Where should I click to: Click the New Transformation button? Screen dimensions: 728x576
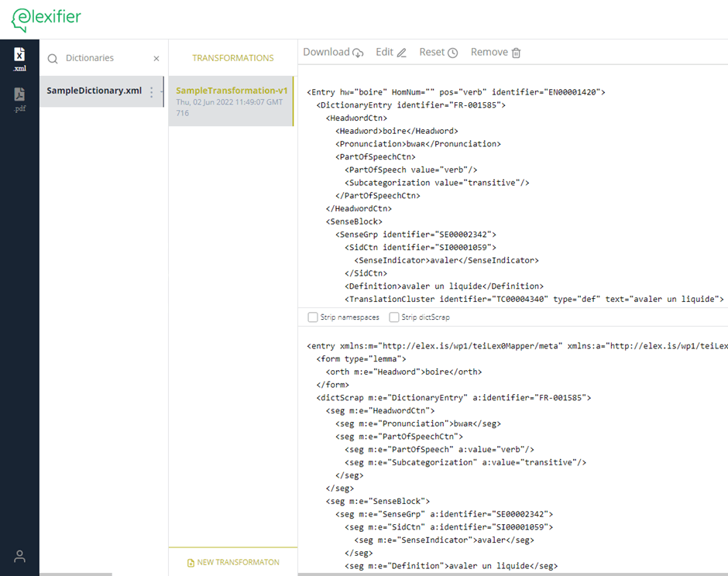(x=233, y=562)
